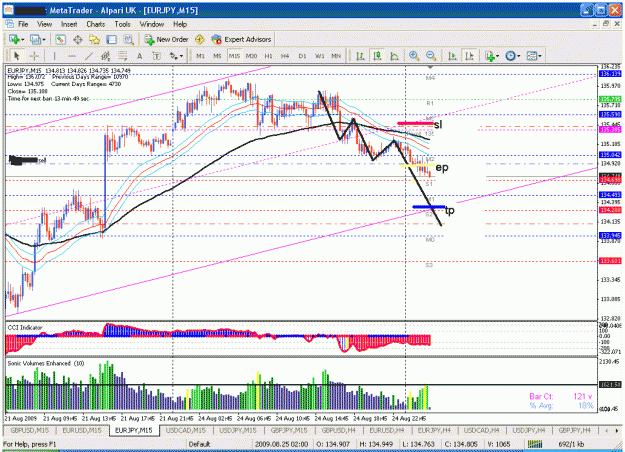
Task: Open the Charts menu
Action: click(x=96, y=24)
